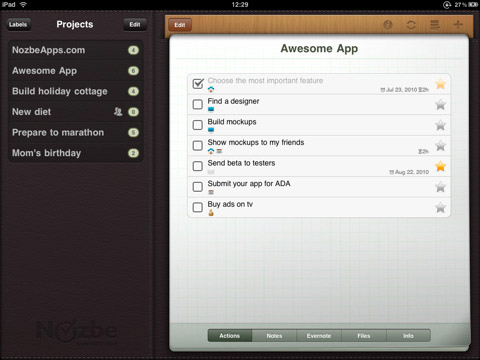The width and height of the screenshot is (480, 360).
Task: Open the Labels view button
Action: click(x=18, y=24)
